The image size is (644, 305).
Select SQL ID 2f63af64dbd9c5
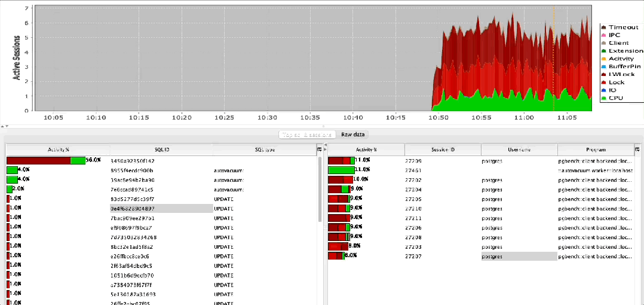(131, 266)
